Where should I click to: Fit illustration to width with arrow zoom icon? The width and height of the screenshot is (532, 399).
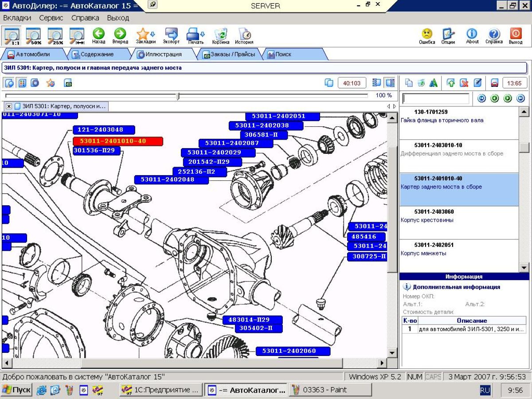(x=77, y=36)
